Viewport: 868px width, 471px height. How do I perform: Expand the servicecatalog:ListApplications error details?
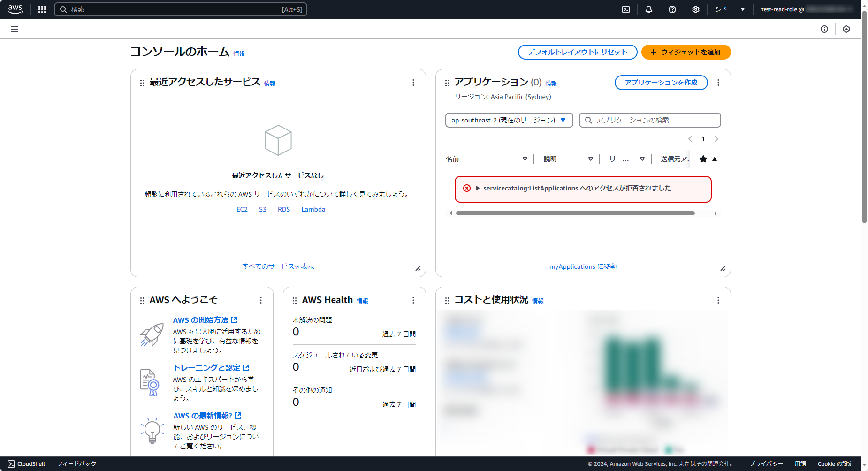[478, 188]
